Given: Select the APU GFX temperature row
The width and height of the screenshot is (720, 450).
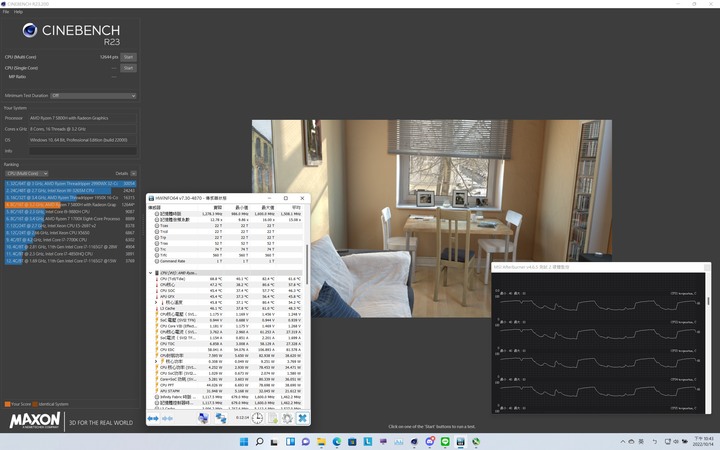Looking at the screenshot, I should click(228, 297).
